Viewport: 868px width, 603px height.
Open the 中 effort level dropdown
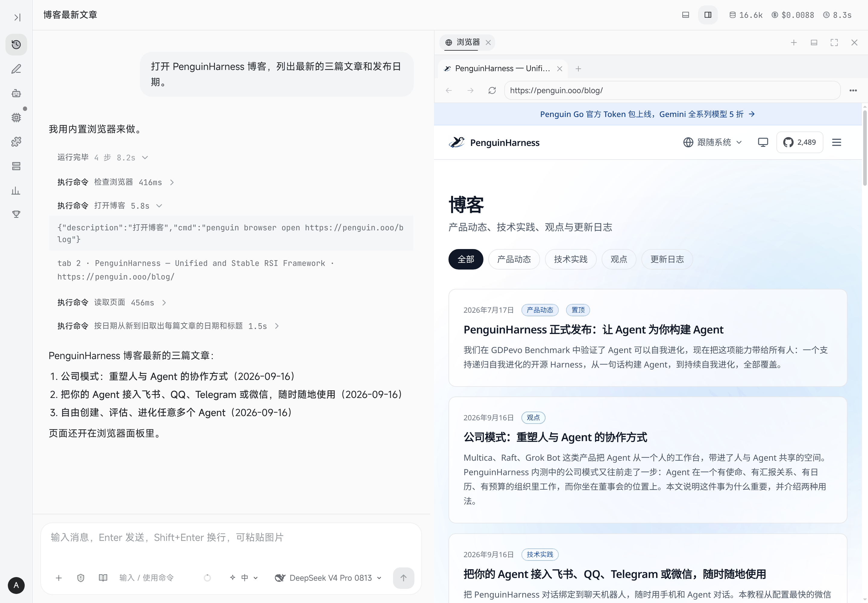(x=244, y=578)
